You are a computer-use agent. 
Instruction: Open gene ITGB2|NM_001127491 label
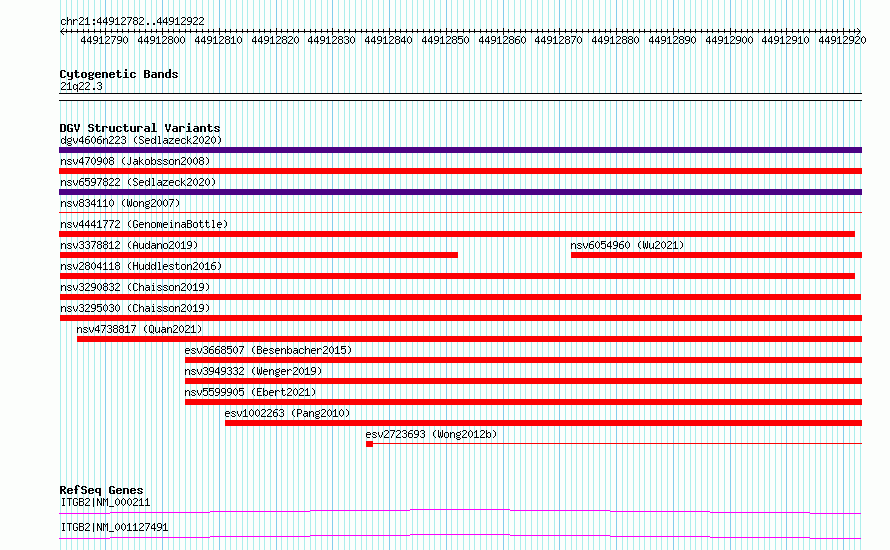click(114, 527)
